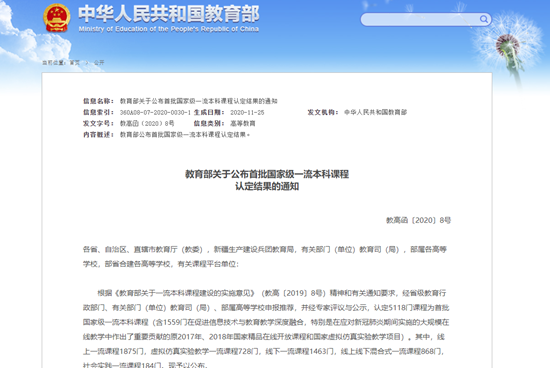This screenshot has height=368, width=550.
Task: Click the 当前位置 breadcrumb label
Action: tap(54, 62)
